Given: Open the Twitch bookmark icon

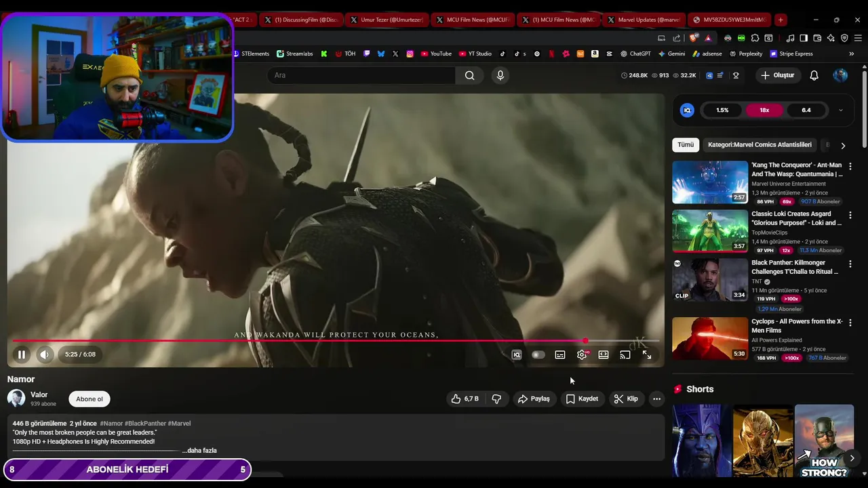Looking at the screenshot, I should tap(367, 54).
